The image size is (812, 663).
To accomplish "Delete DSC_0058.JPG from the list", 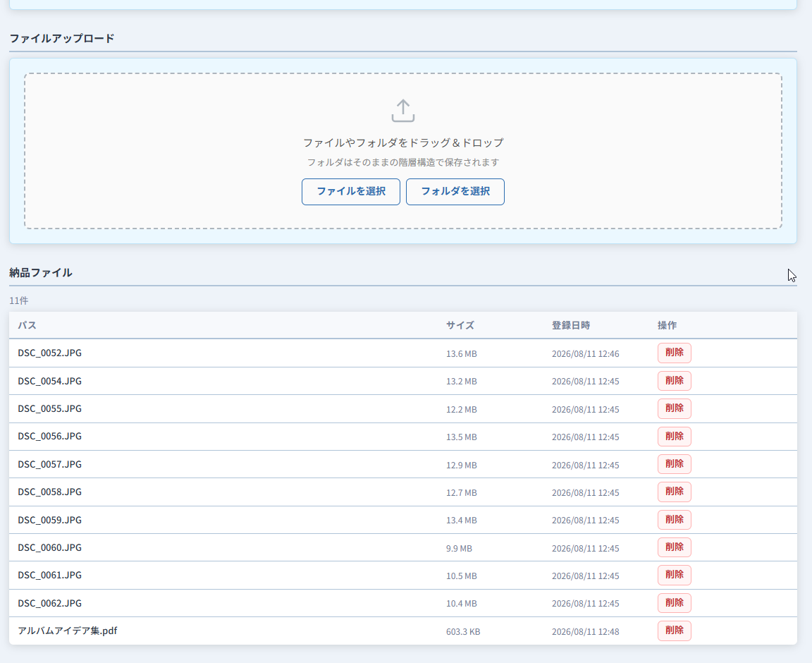I will coord(675,492).
